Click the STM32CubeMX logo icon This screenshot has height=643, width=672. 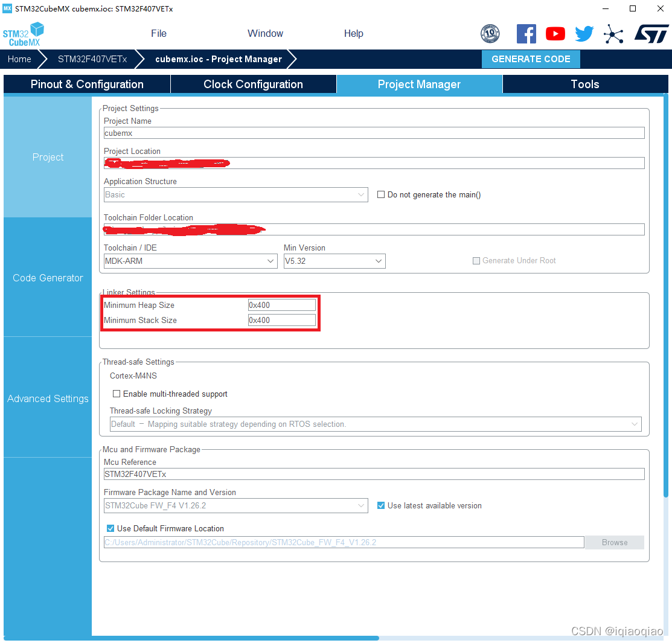(23, 34)
